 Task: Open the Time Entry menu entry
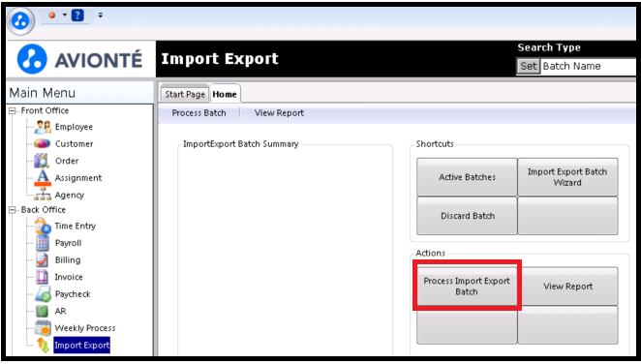pos(76,226)
